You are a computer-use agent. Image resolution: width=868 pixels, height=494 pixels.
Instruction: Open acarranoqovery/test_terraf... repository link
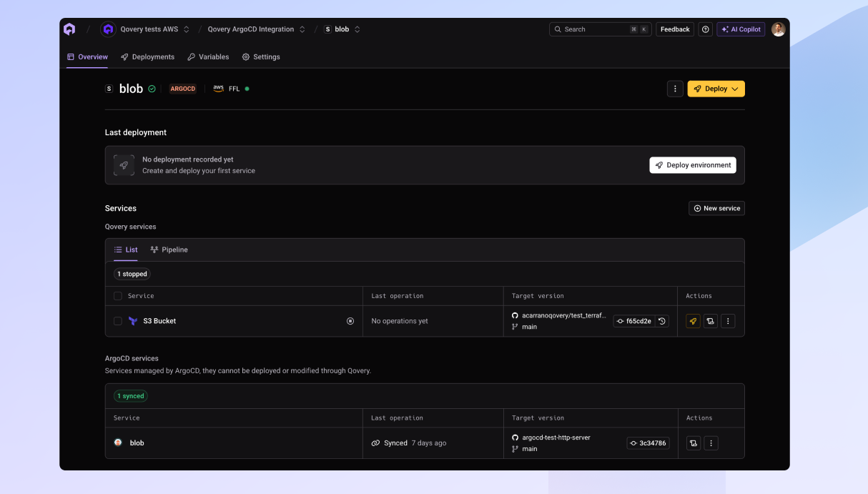click(x=563, y=315)
